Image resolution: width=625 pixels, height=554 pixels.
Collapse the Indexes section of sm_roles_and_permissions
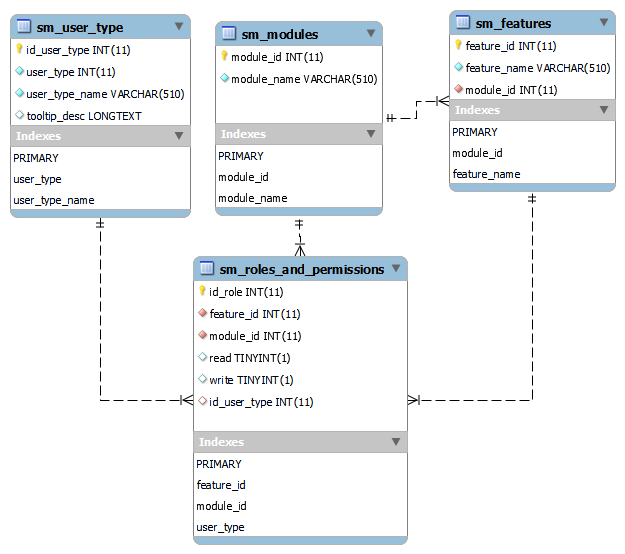[396, 442]
